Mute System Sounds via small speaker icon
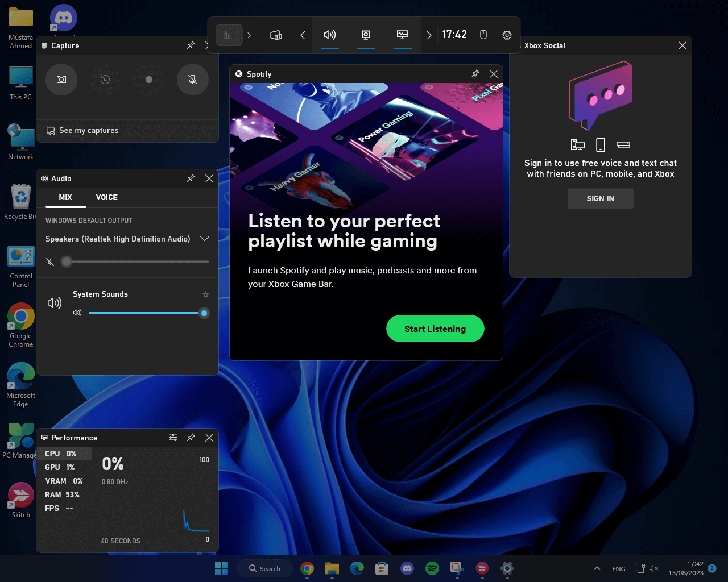The width and height of the screenshot is (728, 582). [77, 313]
